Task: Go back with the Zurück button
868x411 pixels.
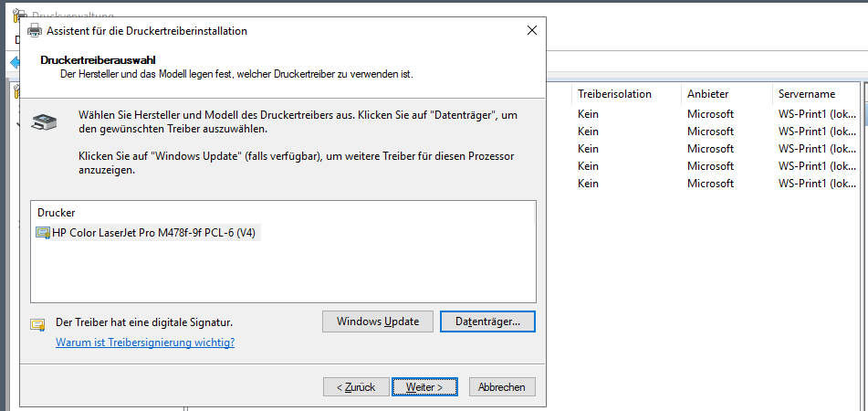Action: tap(356, 387)
